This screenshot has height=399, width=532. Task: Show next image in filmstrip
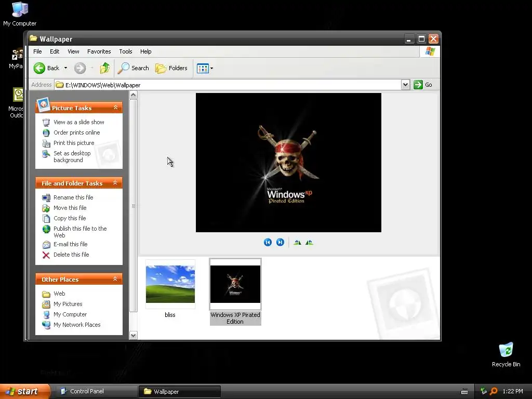[280, 242]
